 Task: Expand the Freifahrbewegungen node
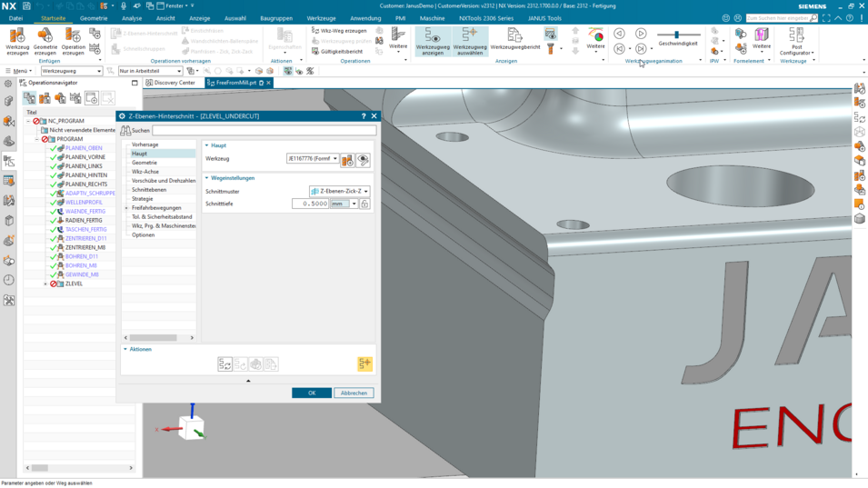point(126,208)
